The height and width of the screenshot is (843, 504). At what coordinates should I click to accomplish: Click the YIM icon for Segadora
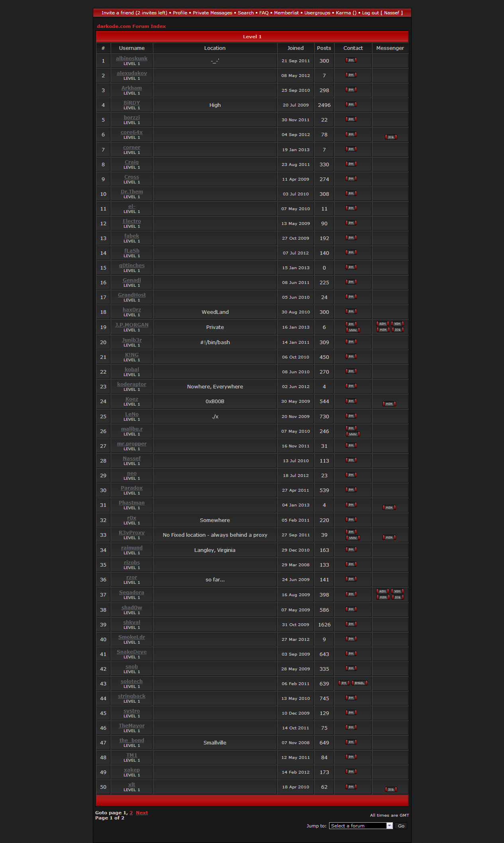tap(397, 591)
